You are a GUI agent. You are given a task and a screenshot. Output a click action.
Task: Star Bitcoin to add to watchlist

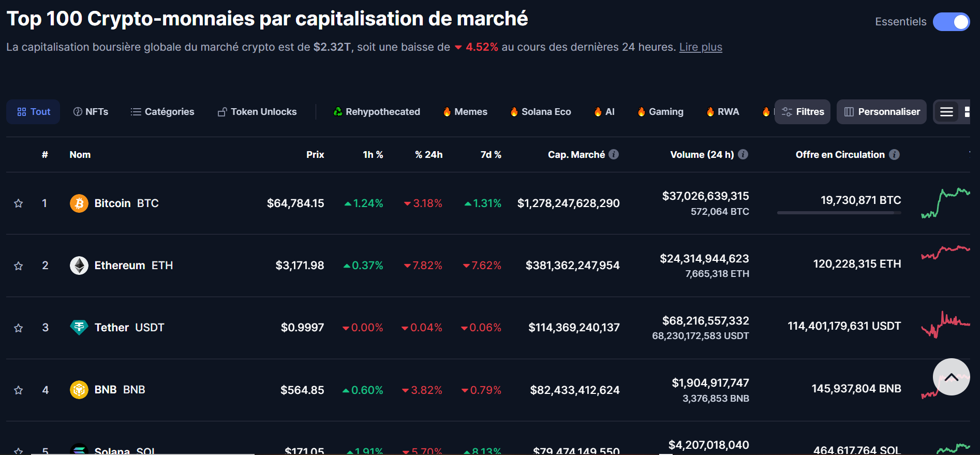19,203
